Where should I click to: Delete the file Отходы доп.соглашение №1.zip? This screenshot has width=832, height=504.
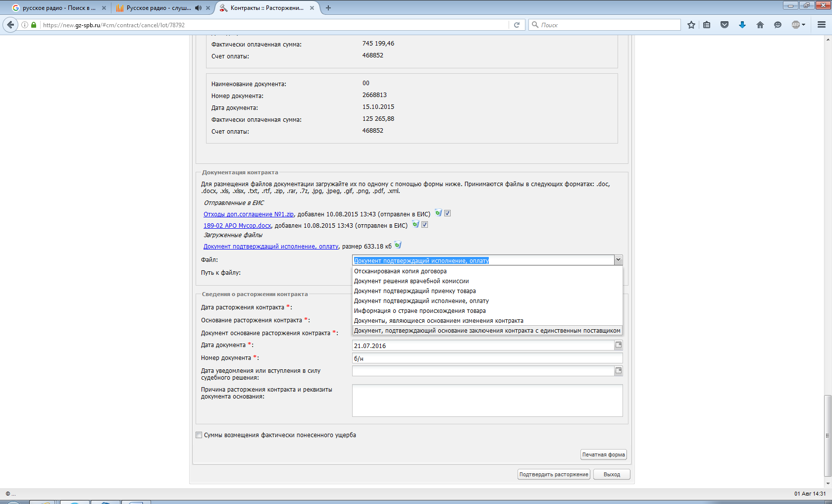click(438, 213)
